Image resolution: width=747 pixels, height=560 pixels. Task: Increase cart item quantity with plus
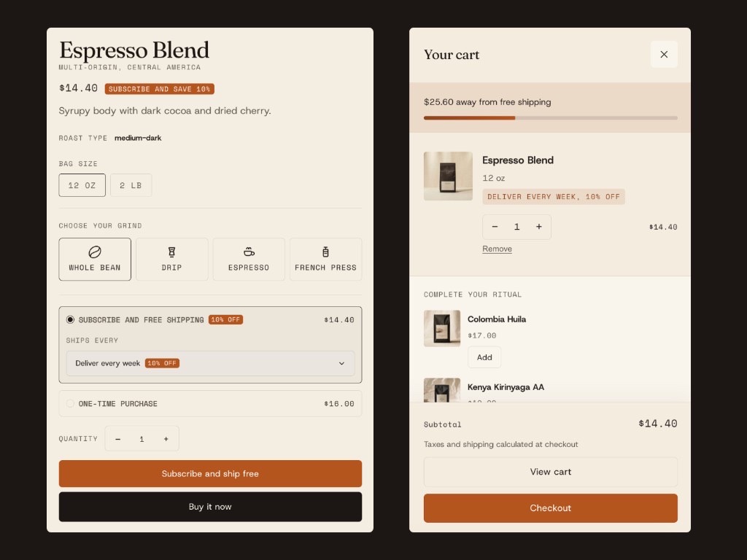coord(539,227)
